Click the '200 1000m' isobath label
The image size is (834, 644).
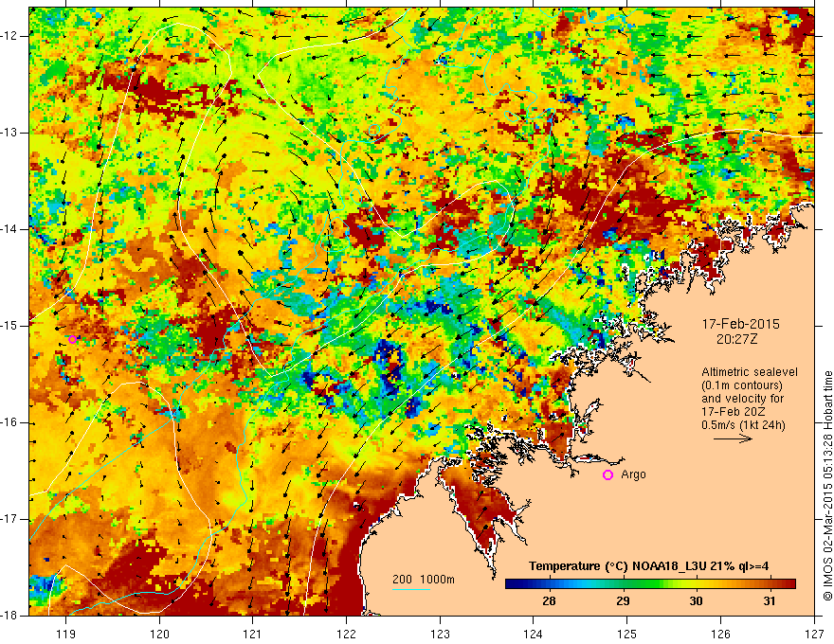(424, 580)
